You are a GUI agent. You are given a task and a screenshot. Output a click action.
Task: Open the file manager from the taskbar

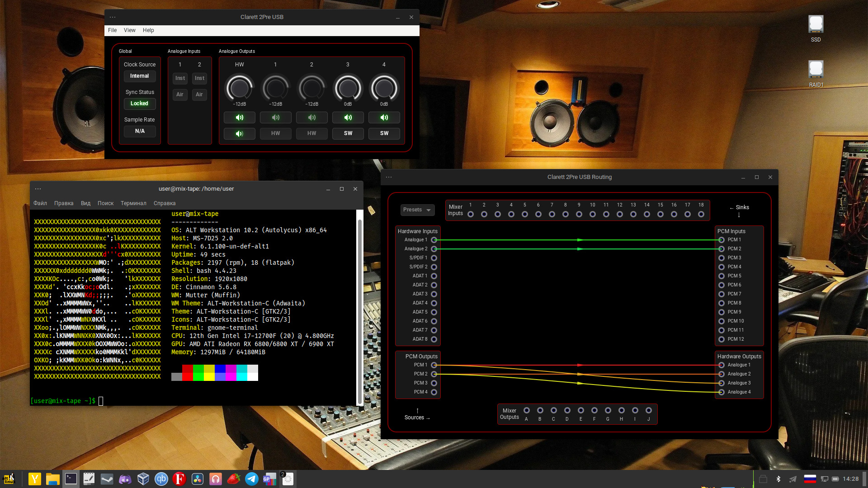53,479
